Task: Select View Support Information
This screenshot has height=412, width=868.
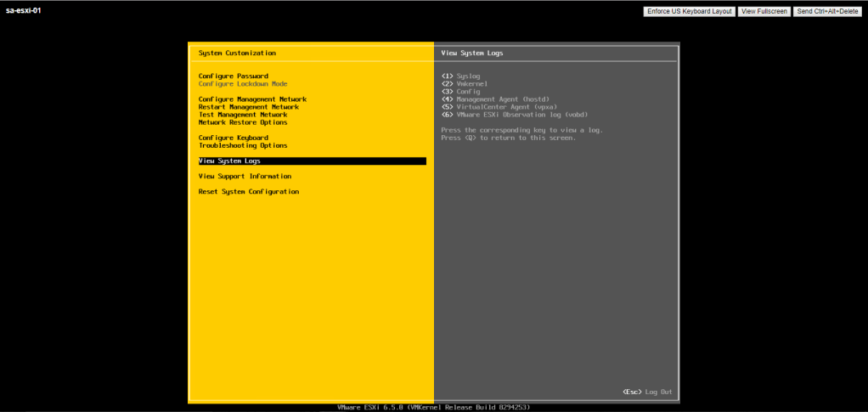Action: point(245,177)
